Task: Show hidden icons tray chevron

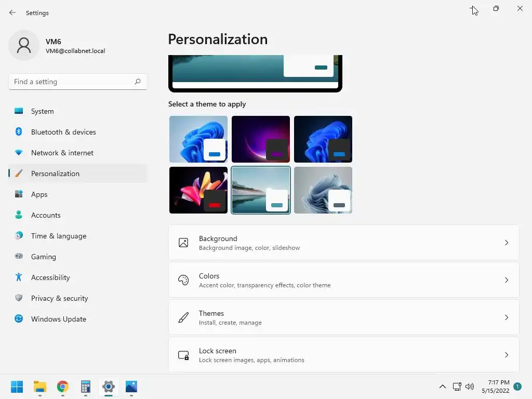Action: [x=443, y=387]
